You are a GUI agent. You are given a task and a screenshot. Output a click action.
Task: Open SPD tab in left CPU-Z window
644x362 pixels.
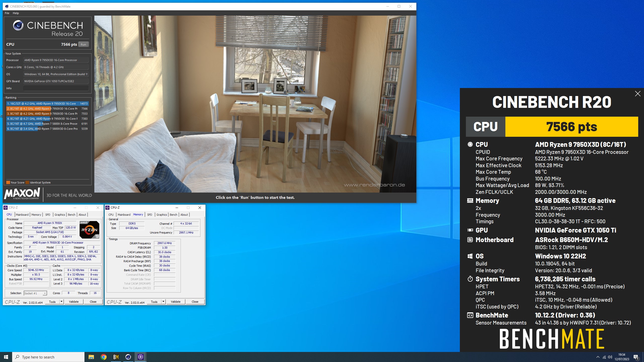coord(48,215)
